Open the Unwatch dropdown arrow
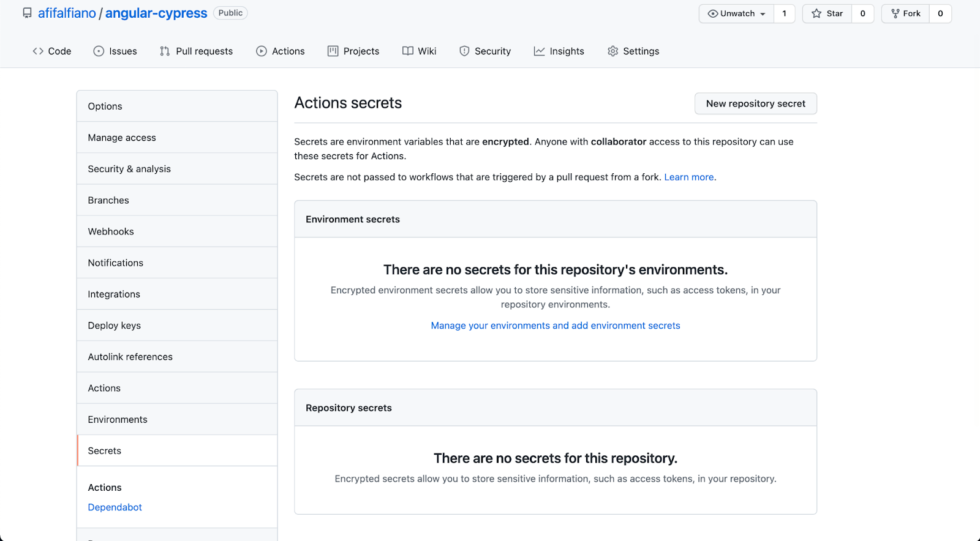This screenshot has width=980, height=541. tap(763, 14)
